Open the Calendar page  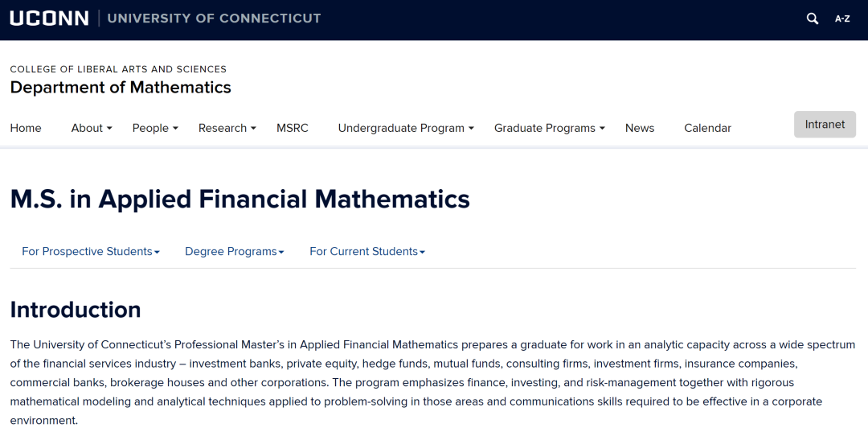[707, 128]
